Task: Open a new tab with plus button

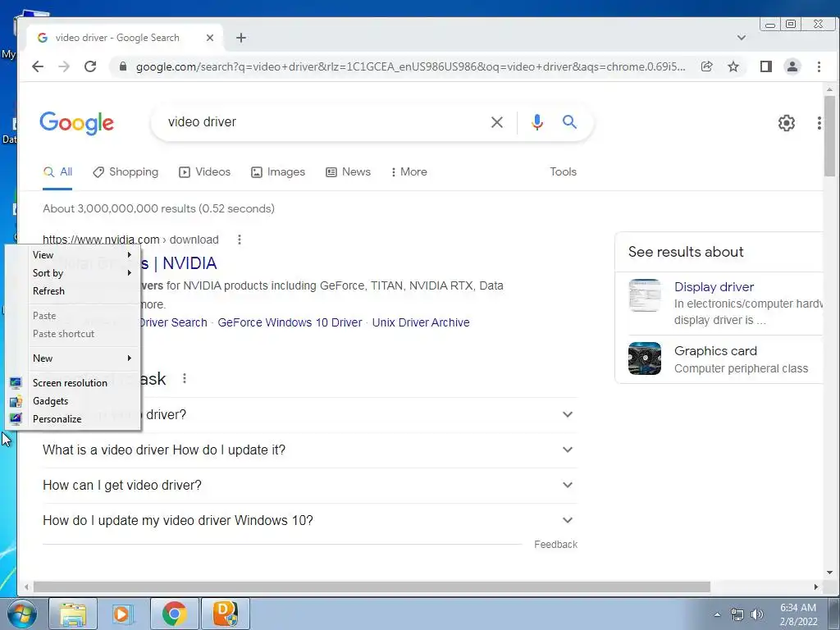Action: [x=241, y=38]
